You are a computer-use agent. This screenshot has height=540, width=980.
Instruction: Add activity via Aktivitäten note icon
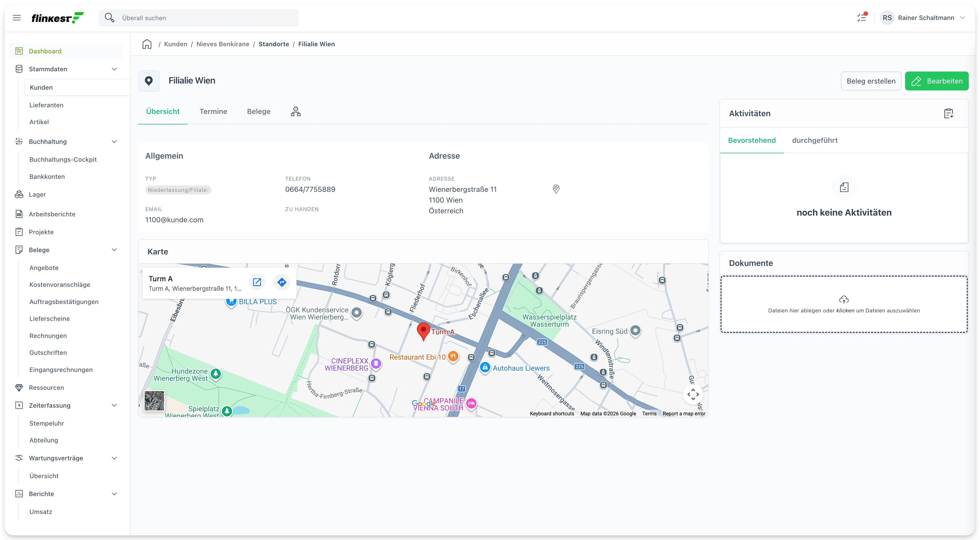pyautogui.click(x=948, y=113)
